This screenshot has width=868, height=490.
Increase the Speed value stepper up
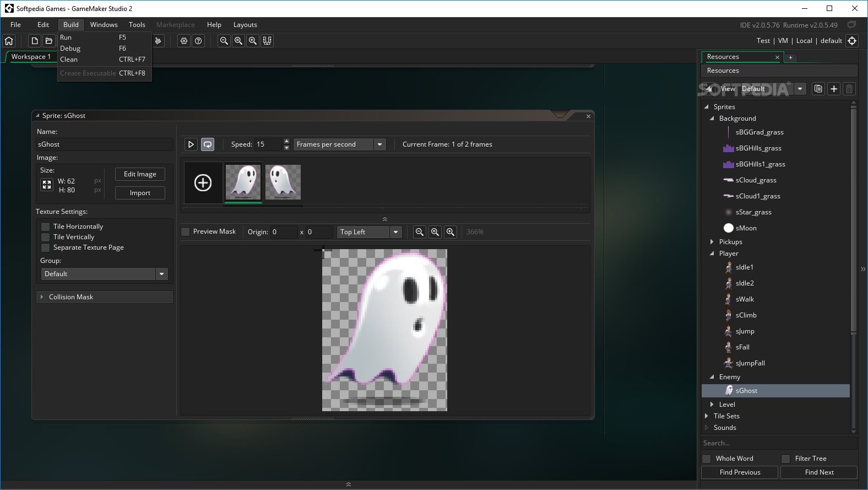pyautogui.click(x=286, y=141)
